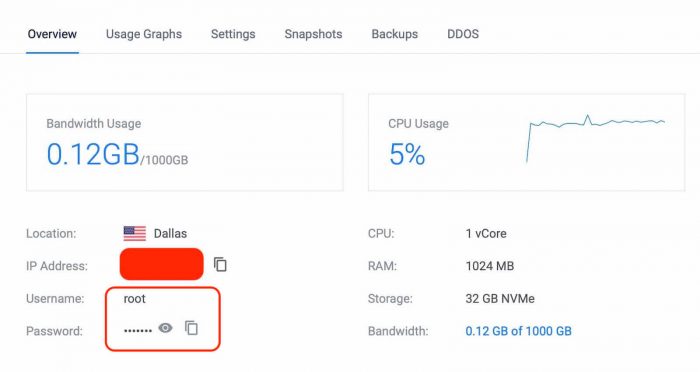Click the 32 GB NVMe storage value
The width and height of the screenshot is (700, 372).
click(x=500, y=298)
